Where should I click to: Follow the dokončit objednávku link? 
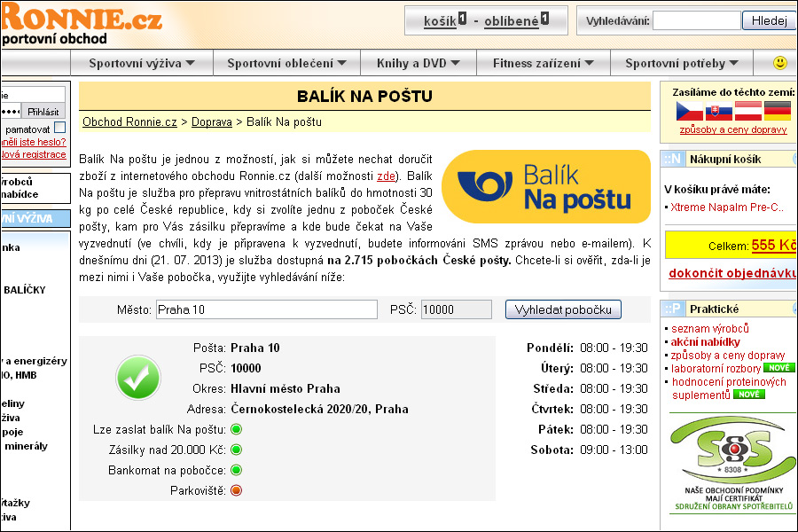(733, 273)
